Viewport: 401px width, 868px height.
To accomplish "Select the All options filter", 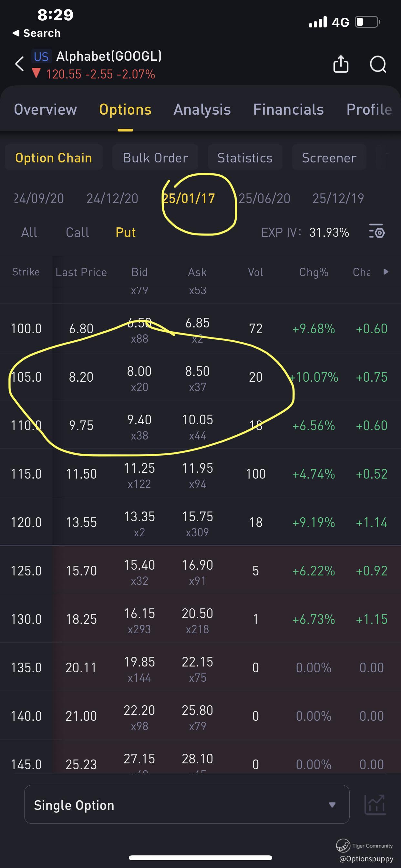I will 29,232.
